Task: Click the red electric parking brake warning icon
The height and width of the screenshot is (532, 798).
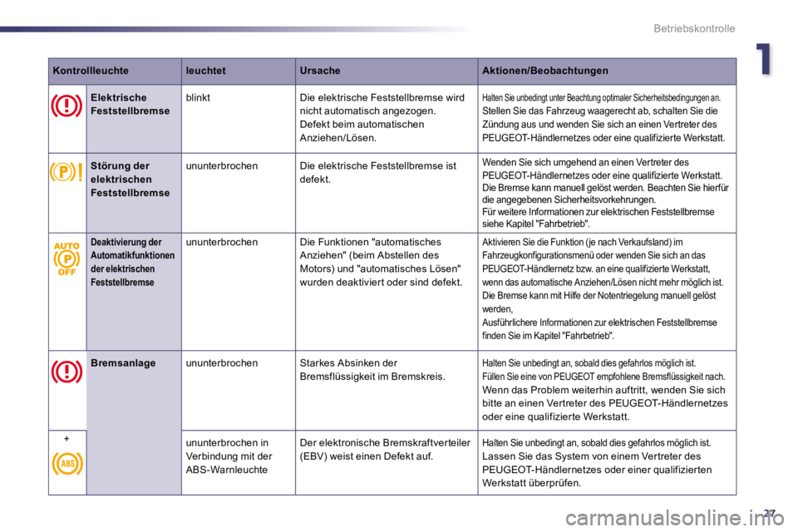Action: (x=66, y=106)
